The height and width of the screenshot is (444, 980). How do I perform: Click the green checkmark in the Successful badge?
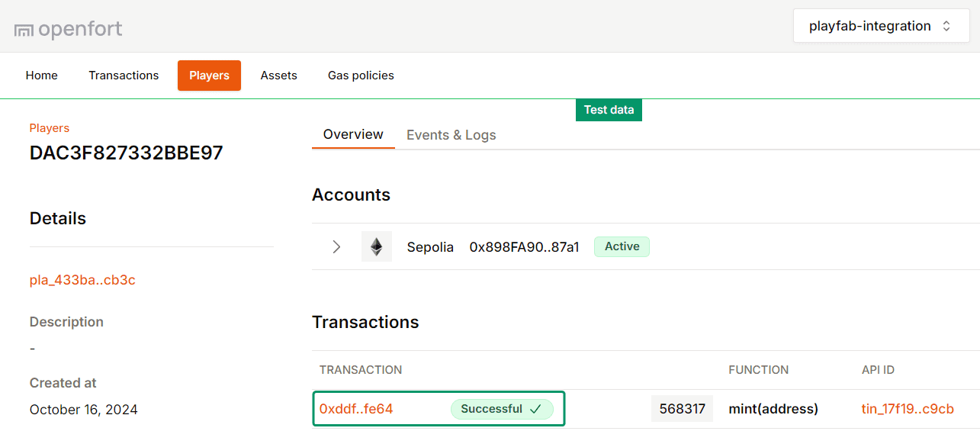(x=538, y=409)
